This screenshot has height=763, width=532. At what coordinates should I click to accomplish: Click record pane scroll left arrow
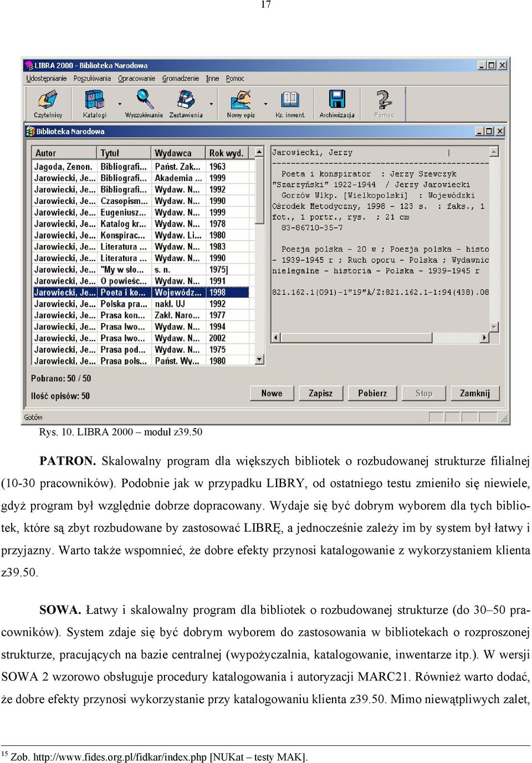pos(276,337)
